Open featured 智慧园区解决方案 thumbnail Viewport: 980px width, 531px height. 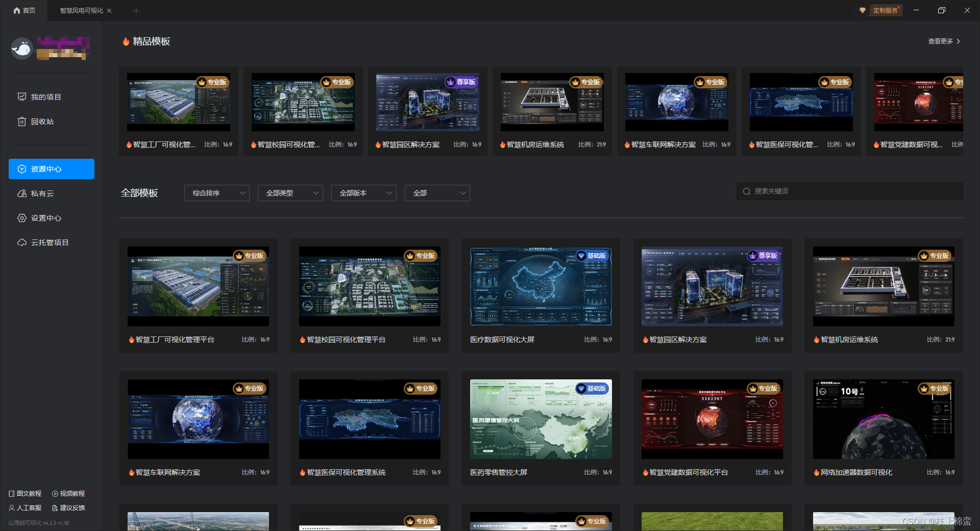428,102
